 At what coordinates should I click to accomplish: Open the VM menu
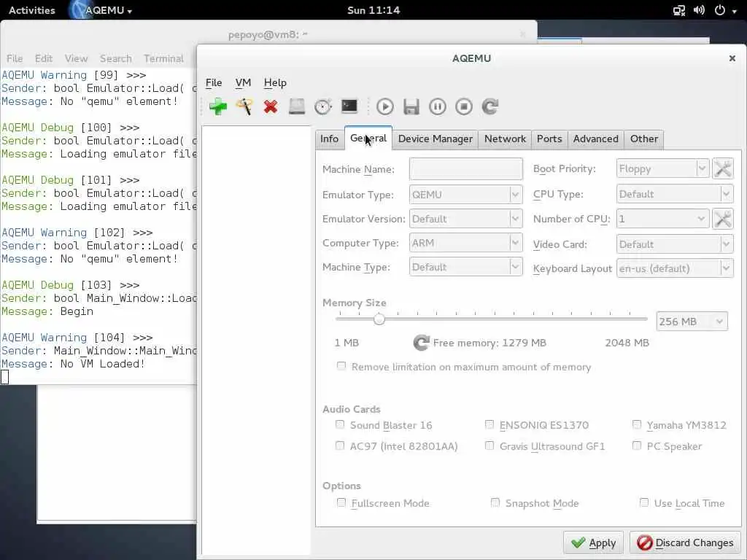[243, 82]
